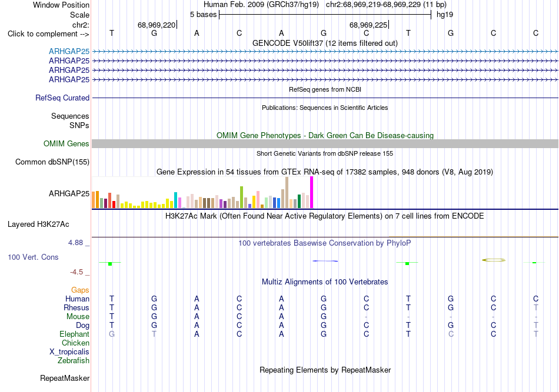
Task: Click the RepeatMasker track label
Action: [x=65, y=378]
